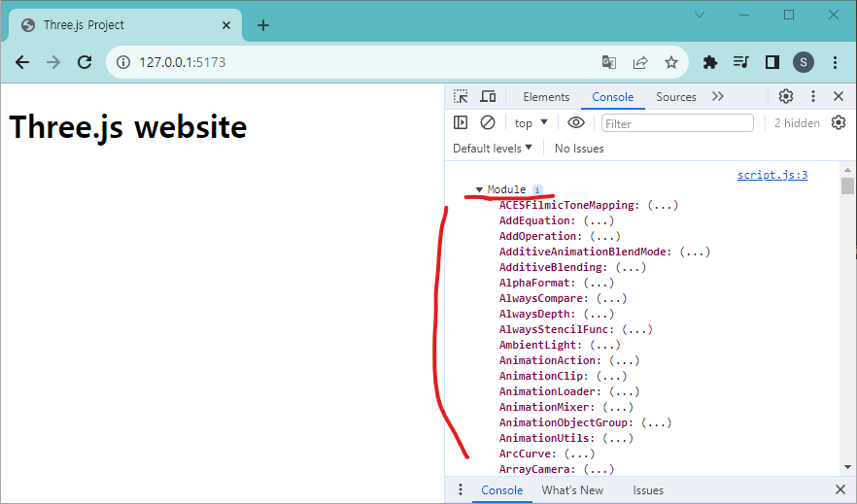The image size is (857, 504).
Task: Switch to the Sources tab
Action: point(676,97)
